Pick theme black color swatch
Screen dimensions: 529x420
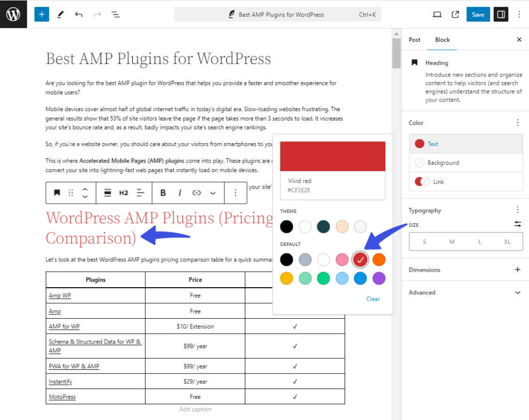point(286,227)
